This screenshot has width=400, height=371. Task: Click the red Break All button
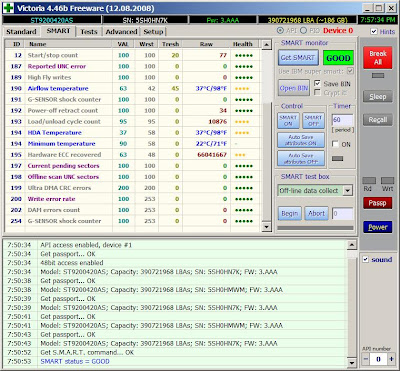click(377, 58)
